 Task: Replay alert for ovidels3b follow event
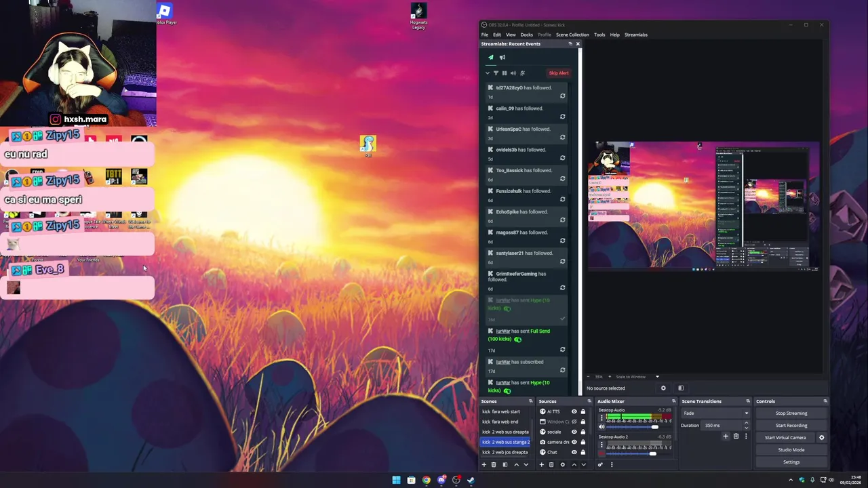pos(562,158)
